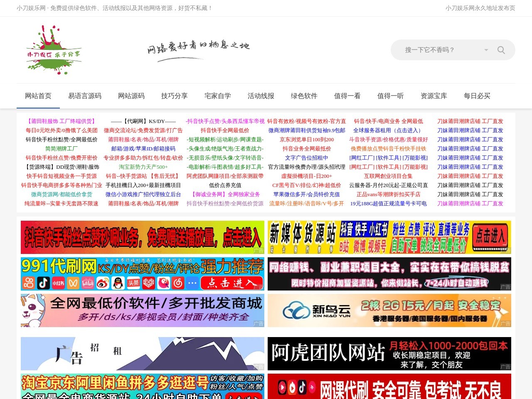Image resolution: width=532 pixels, height=399 pixels.
Task: Select 技巧分享 in navigation
Action: click(175, 96)
